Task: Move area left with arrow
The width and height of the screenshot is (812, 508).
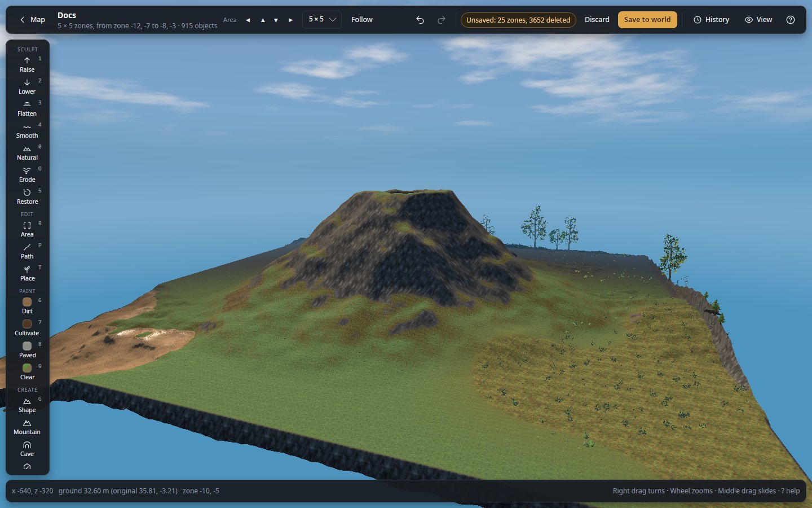Action: coord(248,20)
